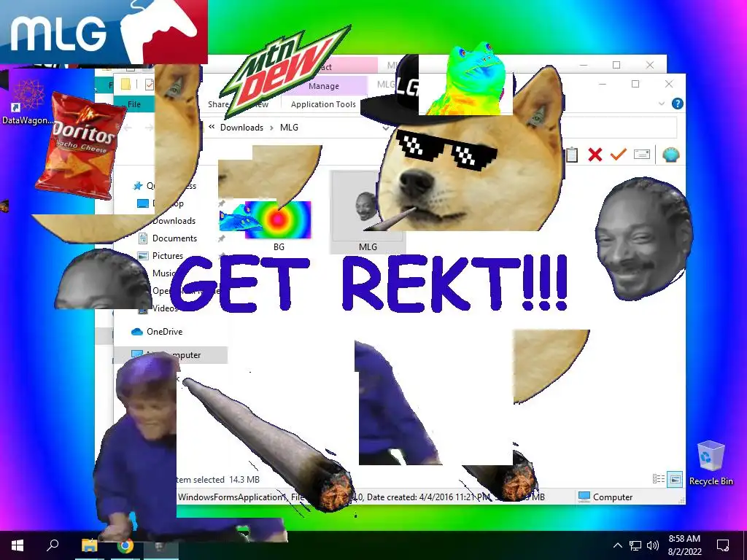Click the blue seashell icon in the toolbar
Viewport: 747px width, 560px height.
coord(671,155)
